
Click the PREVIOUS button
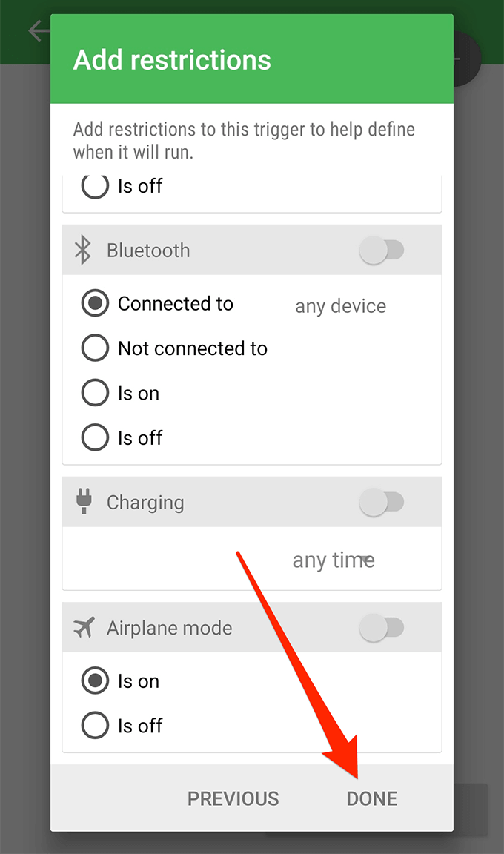click(x=233, y=798)
